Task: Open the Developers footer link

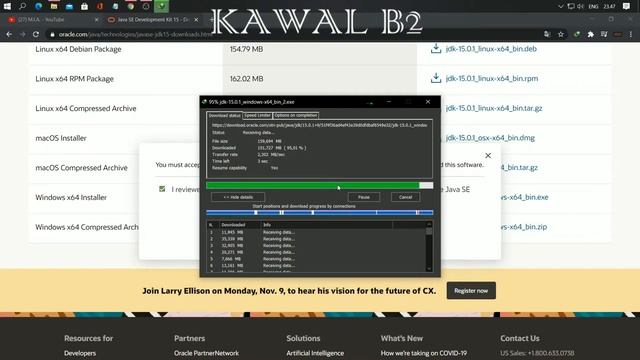Action: click(80, 353)
